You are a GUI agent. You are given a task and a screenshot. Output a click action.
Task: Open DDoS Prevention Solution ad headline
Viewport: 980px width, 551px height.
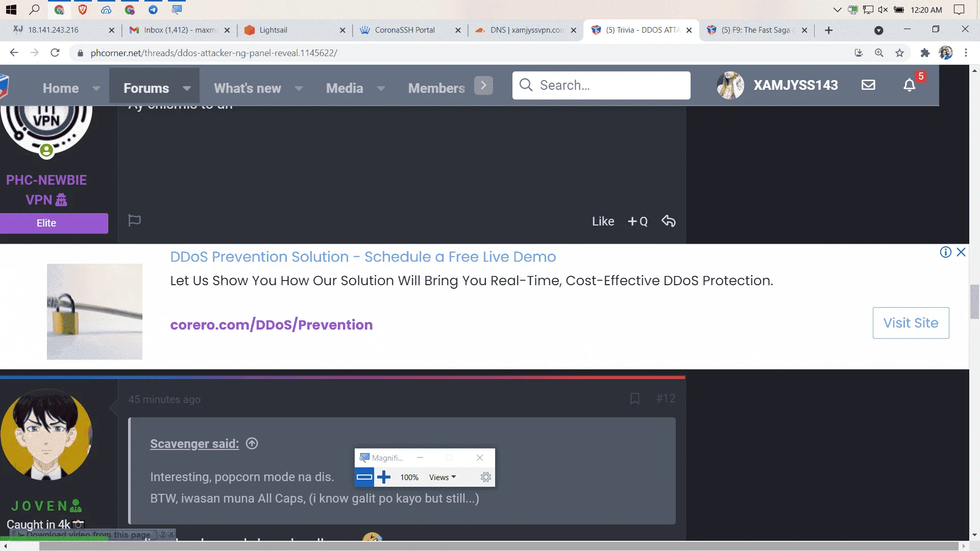coord(363,257)
